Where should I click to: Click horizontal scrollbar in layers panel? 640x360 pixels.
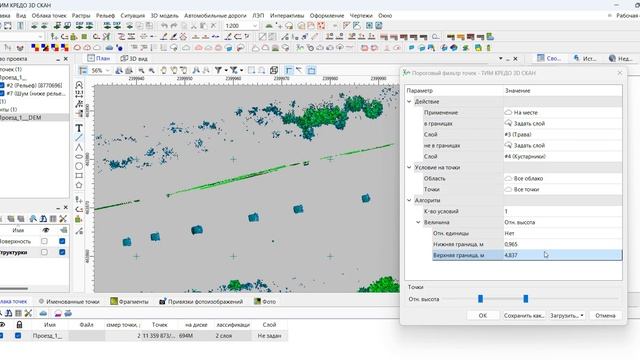point(14,289)
